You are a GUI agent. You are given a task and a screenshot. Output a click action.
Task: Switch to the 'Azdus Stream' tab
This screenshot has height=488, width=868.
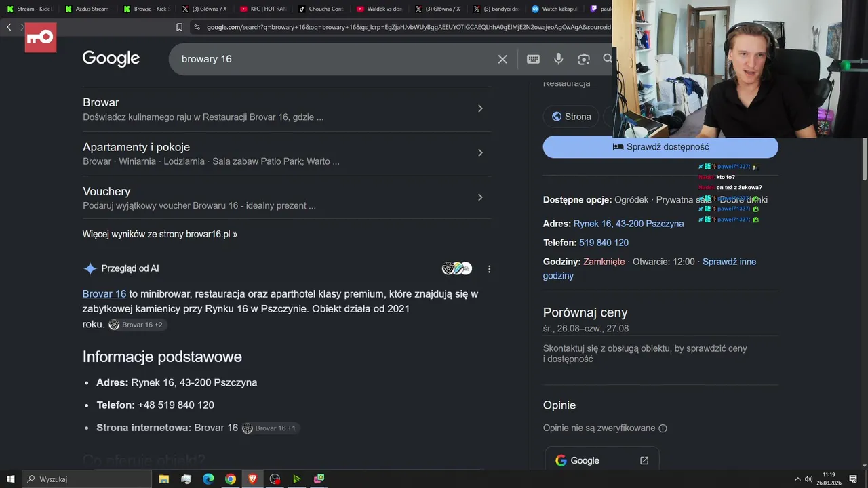point(90,9)
